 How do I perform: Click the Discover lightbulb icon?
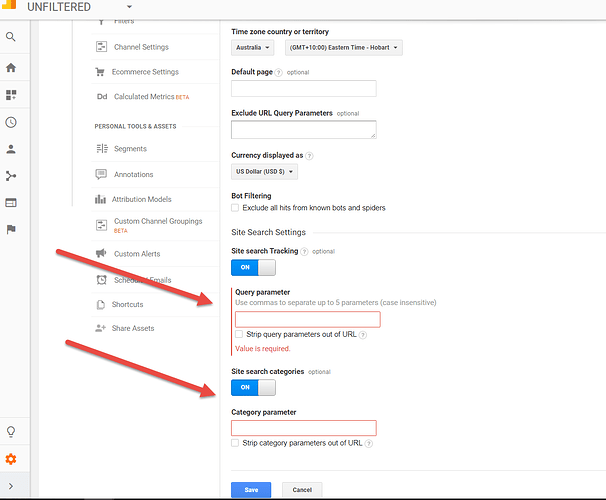click(11, 432)
